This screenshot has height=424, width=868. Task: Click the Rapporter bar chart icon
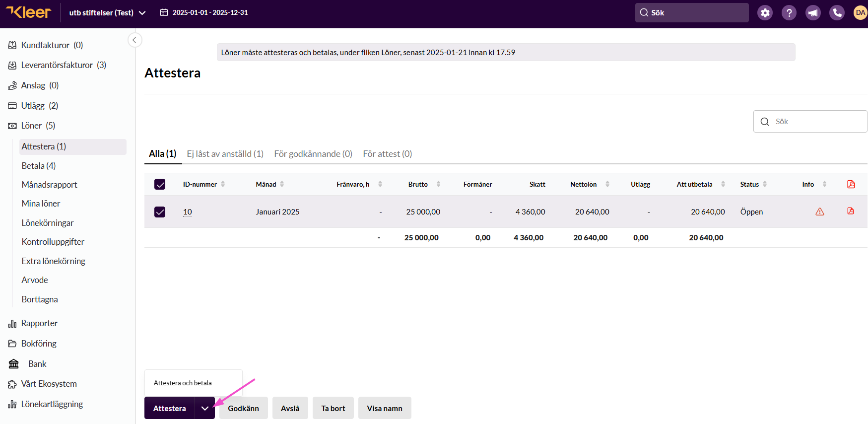click(x=12, y=324)
